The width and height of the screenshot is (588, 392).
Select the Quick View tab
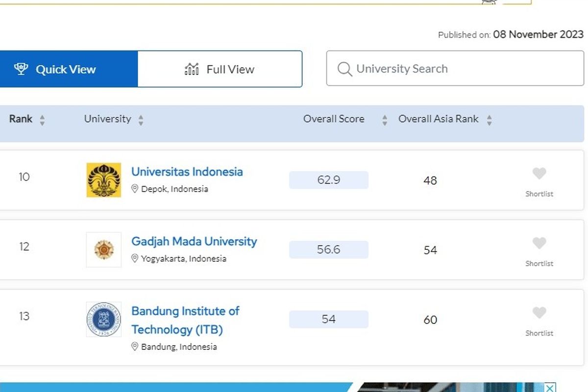[x=65, y=69]
